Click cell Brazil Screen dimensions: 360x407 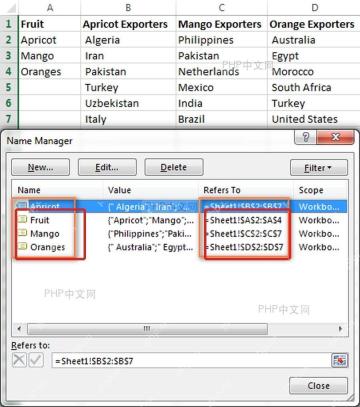tap(222, 119)
